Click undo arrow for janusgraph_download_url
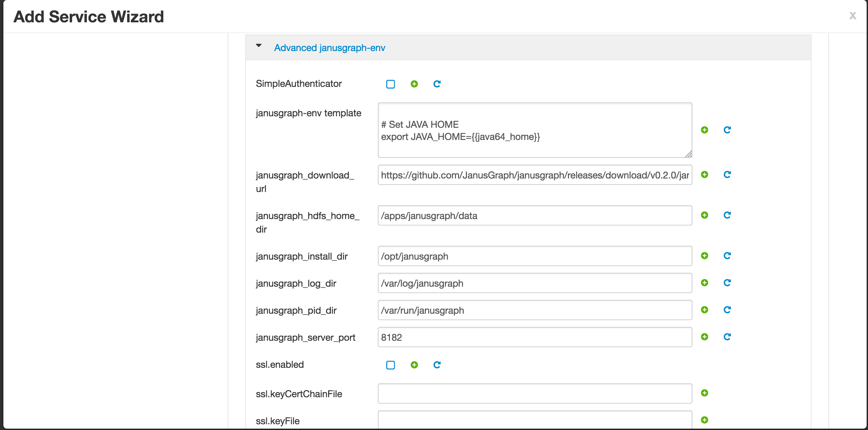 click(x=727, y=174)
